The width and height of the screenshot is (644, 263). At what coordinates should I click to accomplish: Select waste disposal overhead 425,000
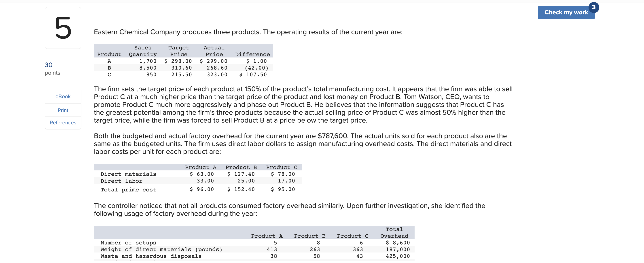pos(398,257)
